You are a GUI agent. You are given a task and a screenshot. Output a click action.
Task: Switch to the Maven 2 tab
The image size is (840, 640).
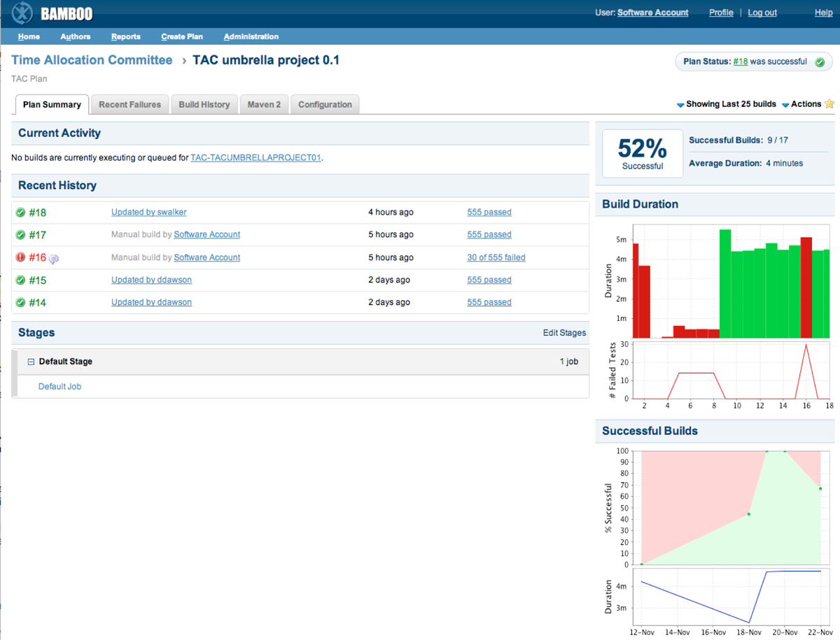tap(264, 105)
